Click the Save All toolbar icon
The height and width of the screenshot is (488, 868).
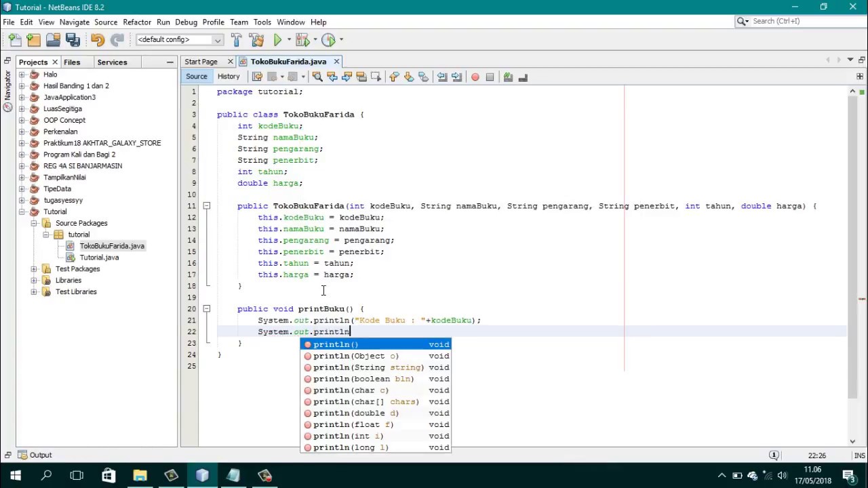[73, 40]
